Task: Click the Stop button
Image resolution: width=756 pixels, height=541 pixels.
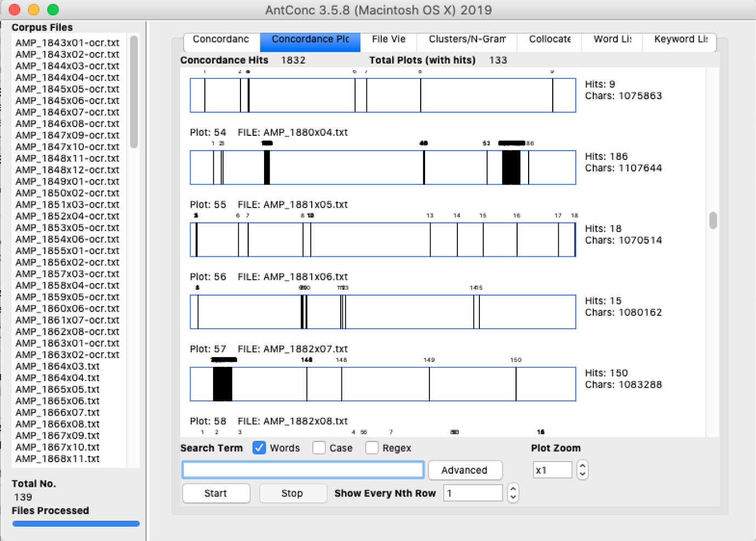Action: (292, 493)
